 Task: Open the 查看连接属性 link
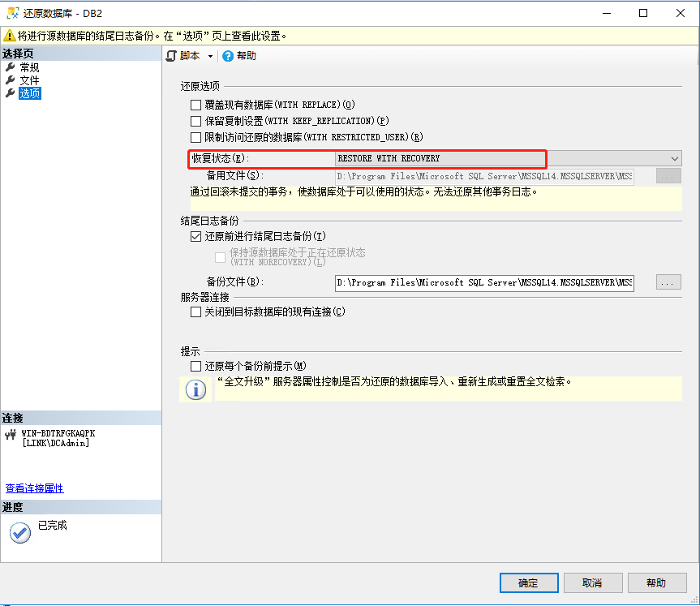click(34, 488)
